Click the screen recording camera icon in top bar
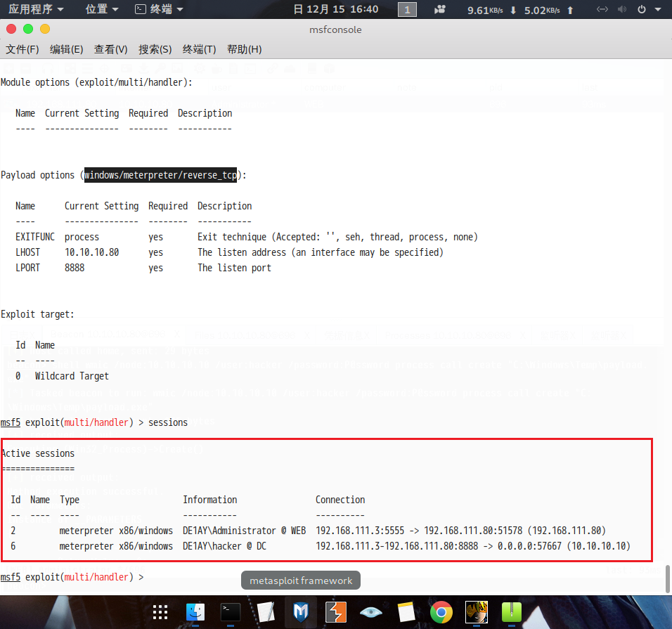Image resolution: width=672 pixels, height=629 pixels. [x=440, y=9]
